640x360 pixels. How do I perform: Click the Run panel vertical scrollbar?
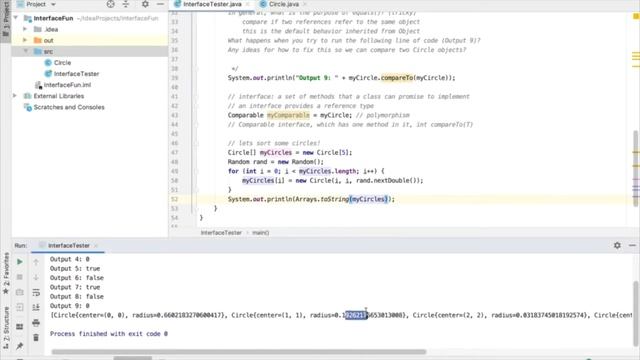click(x=636, y=314)
